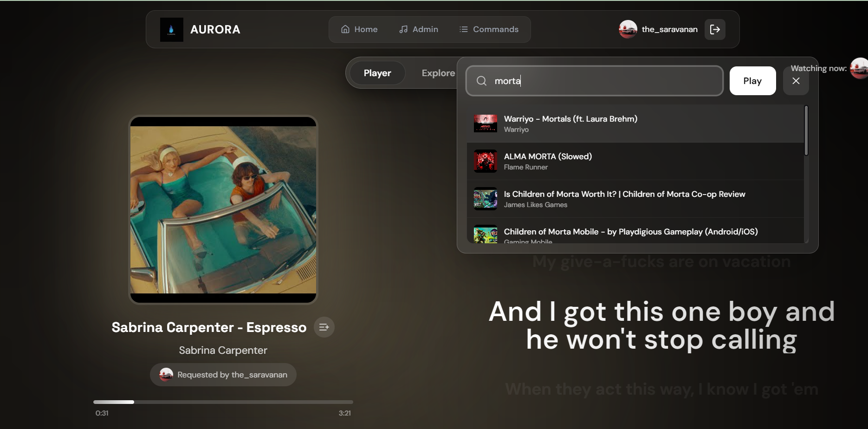Click the Aurora brand name text
Image resolution: width=868 pixels, height=429 pixels.
[x=215, y=30]
